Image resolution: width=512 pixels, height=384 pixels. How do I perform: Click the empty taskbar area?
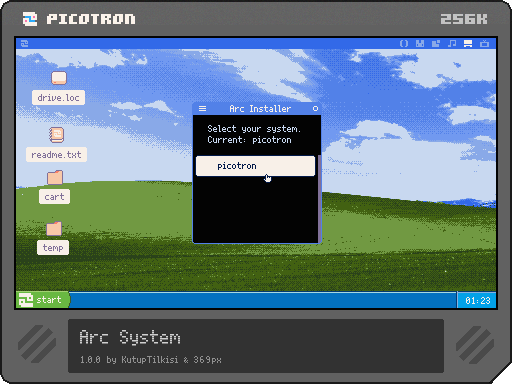(263, 300)
